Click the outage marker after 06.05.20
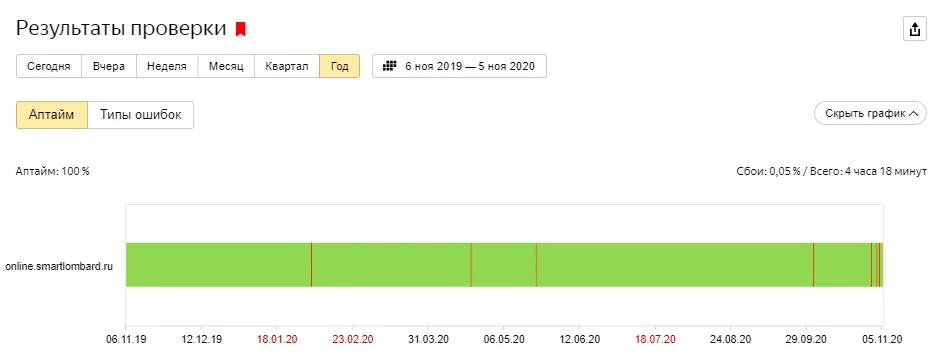 pos(536,265)
